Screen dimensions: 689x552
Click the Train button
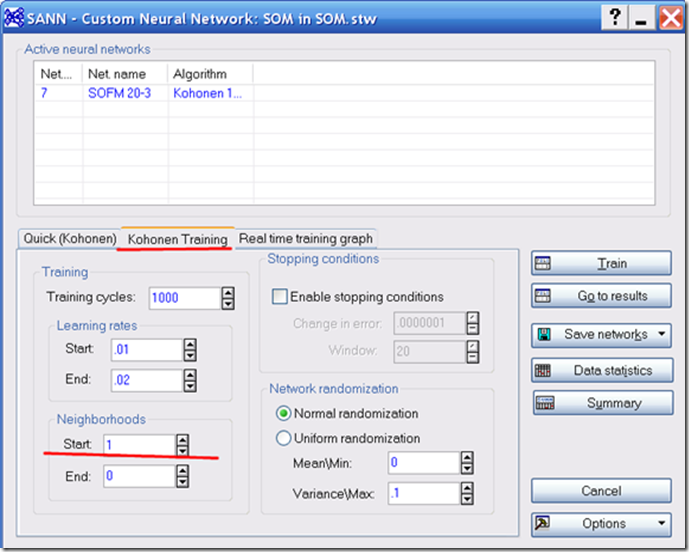click(x=601, y=263)
